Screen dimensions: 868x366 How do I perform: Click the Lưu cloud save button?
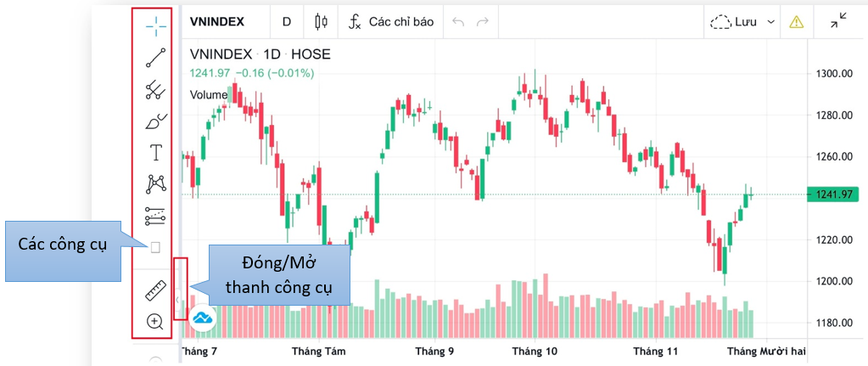[x=736, y=22]
